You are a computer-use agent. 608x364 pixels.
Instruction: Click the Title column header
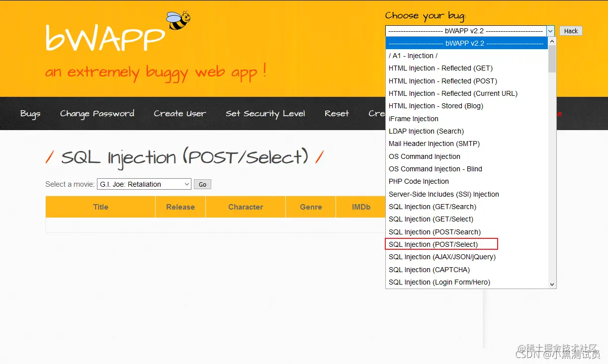(x=100, y=207)
